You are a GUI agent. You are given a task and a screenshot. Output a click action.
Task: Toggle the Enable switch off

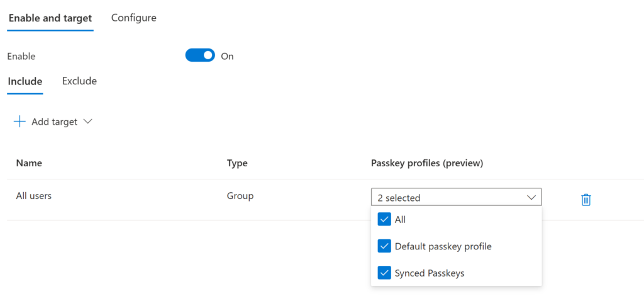[x=200, y=56]
